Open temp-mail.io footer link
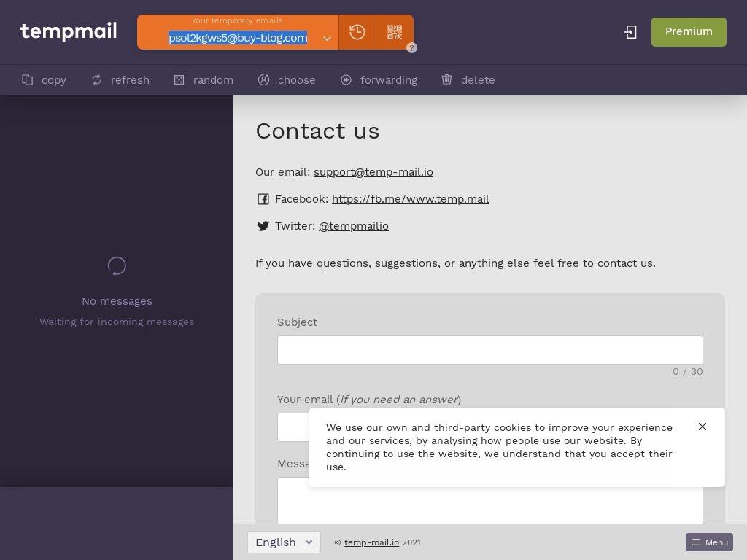The image size is (747, 560). pos(371,542)
